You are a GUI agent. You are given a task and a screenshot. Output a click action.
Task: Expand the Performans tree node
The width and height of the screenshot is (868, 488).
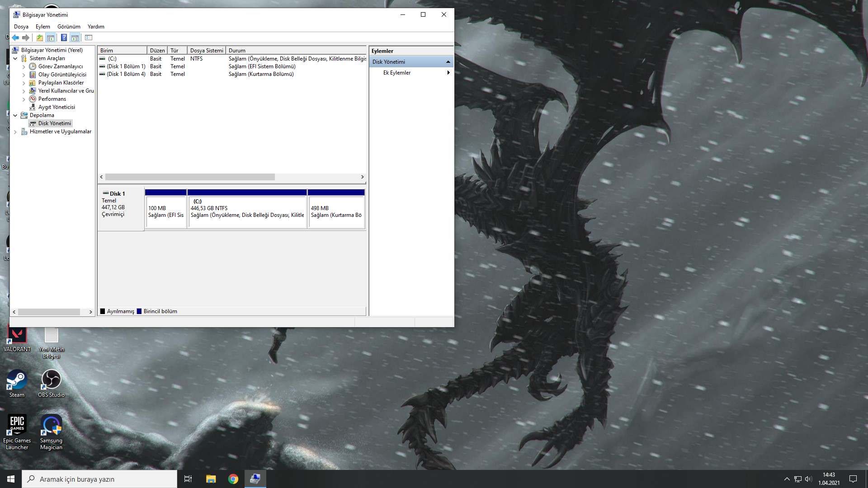pyautogui.click(x=24, y=99)
